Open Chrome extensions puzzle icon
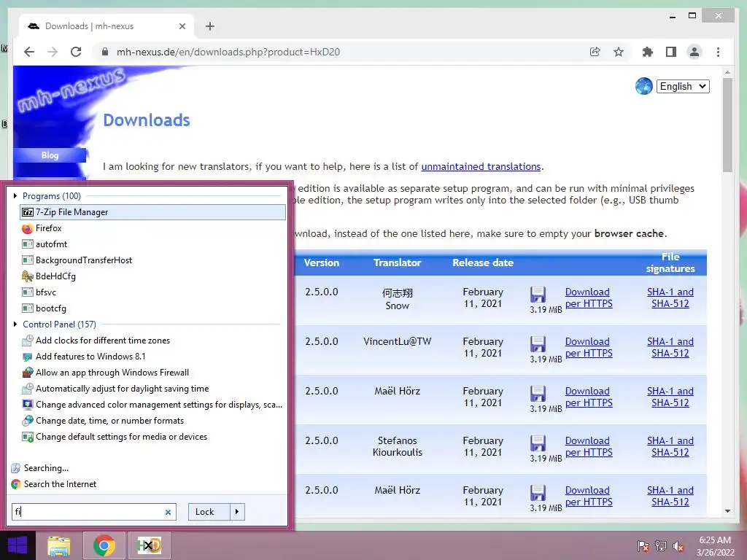Screen dimensions: 747x560 click(x=648, y=52)
